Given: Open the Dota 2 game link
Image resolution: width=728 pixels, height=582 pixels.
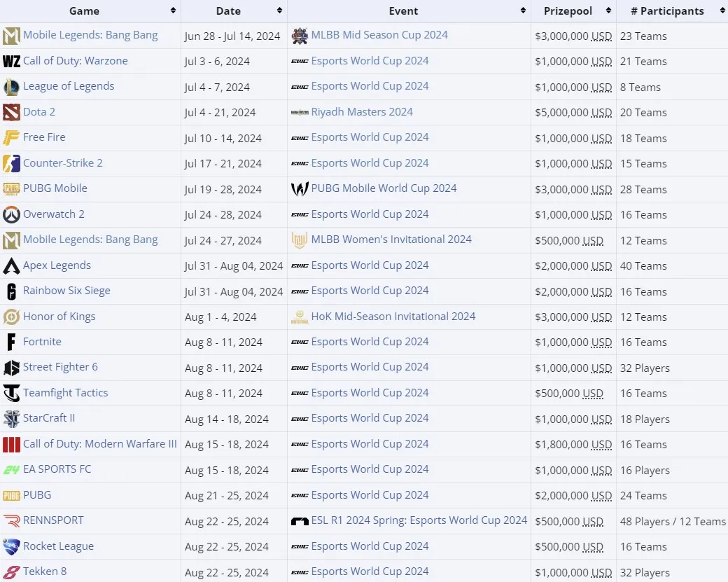Looking at the screenshot, I should coord(39,112).
